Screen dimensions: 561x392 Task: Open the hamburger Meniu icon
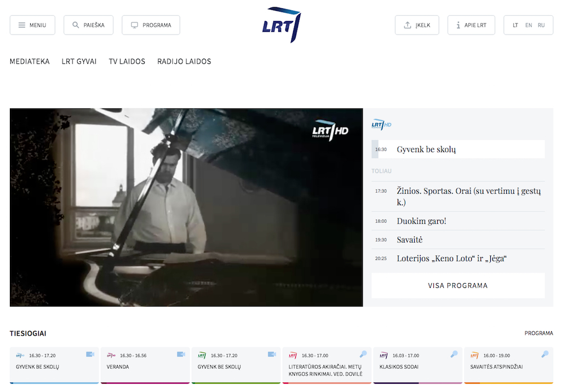[22, 25]
